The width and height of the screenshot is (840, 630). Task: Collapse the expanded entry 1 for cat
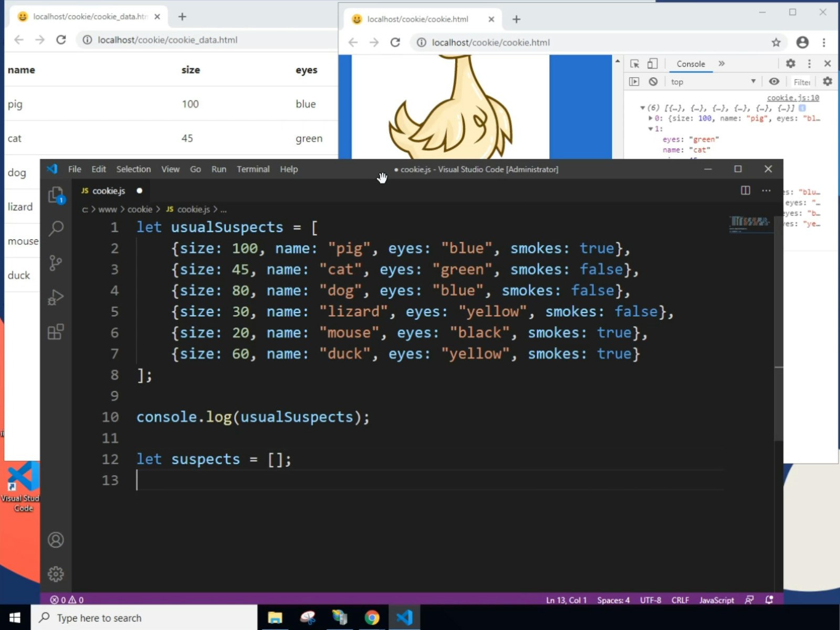650,129
